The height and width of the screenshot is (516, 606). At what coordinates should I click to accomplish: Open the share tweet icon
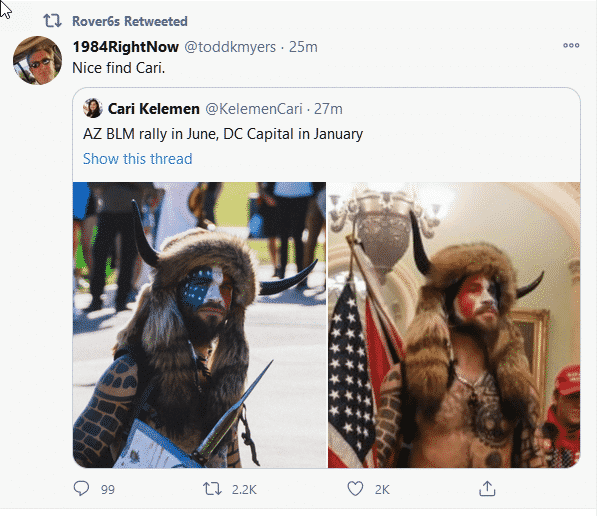click(487, 489)
